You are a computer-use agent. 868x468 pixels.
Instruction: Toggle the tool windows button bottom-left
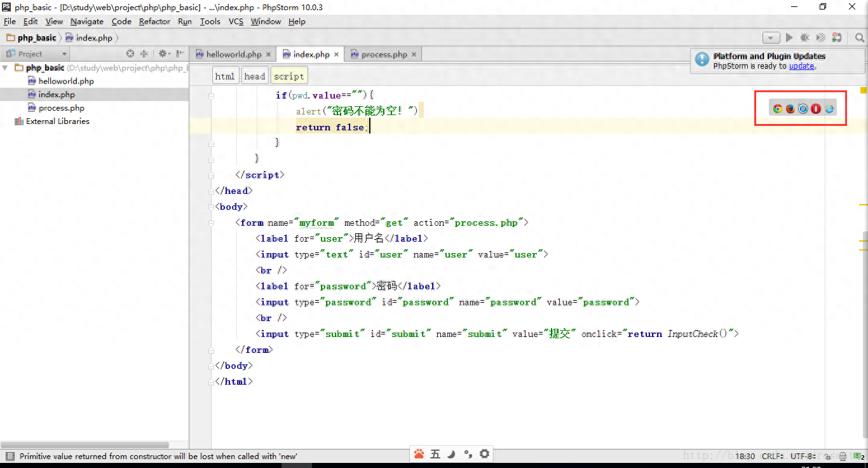point(9,456)
